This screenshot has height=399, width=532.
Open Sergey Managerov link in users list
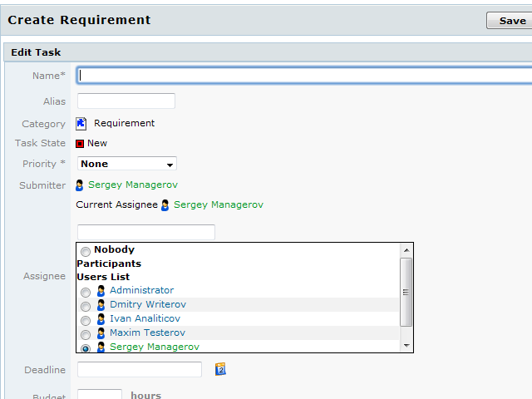click(155, 347)
